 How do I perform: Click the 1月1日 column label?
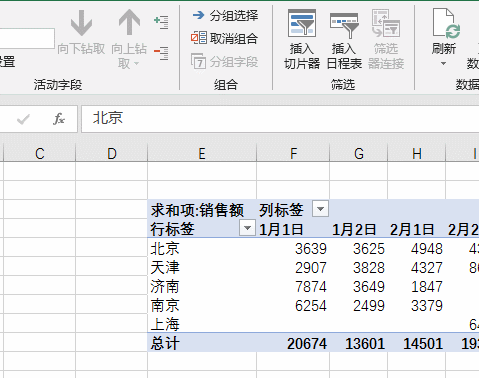[x=281, y=229]
